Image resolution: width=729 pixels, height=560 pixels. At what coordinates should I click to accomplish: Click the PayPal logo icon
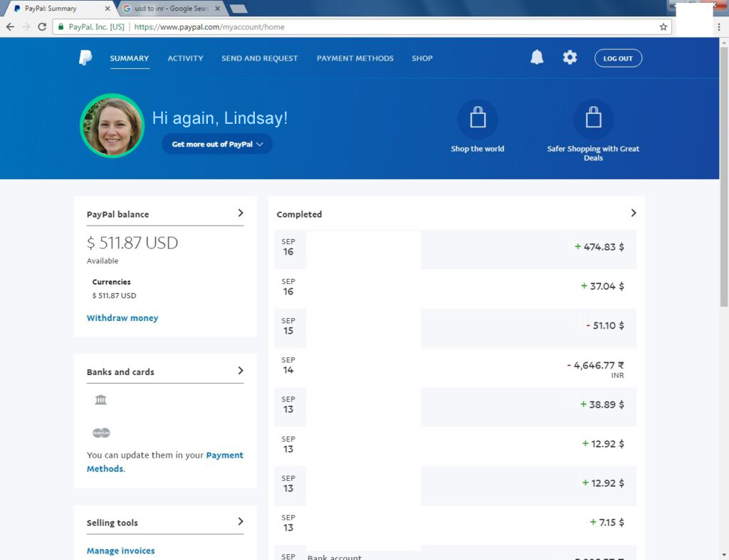pyautogui.click(x=85, y=58)
